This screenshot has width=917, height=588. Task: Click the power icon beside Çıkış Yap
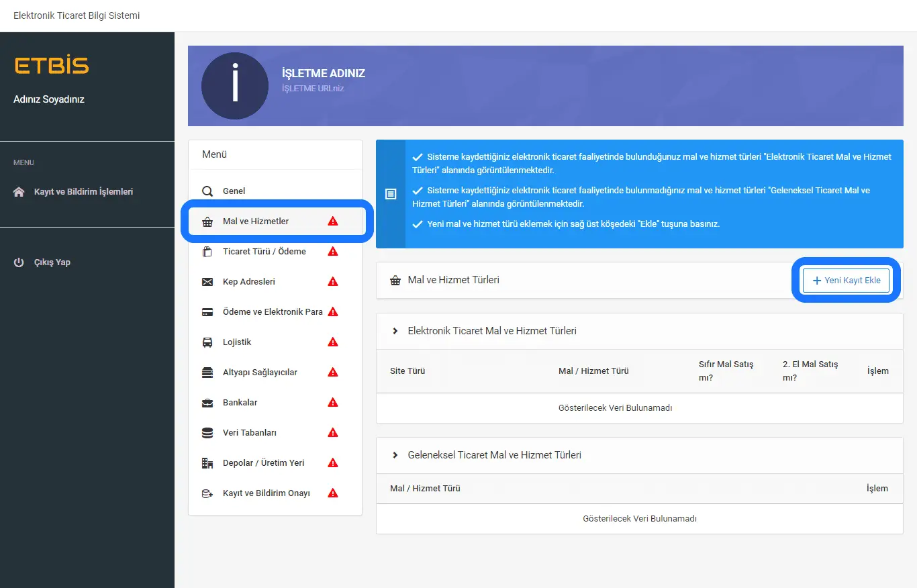point(19,262)
